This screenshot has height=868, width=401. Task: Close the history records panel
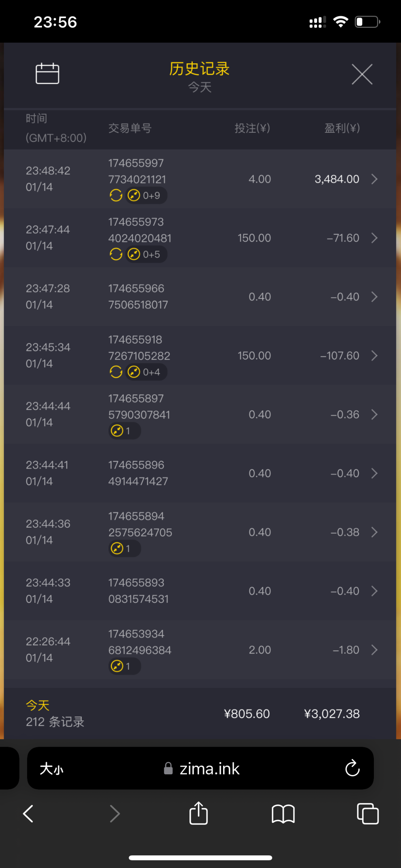click(362, 75)
